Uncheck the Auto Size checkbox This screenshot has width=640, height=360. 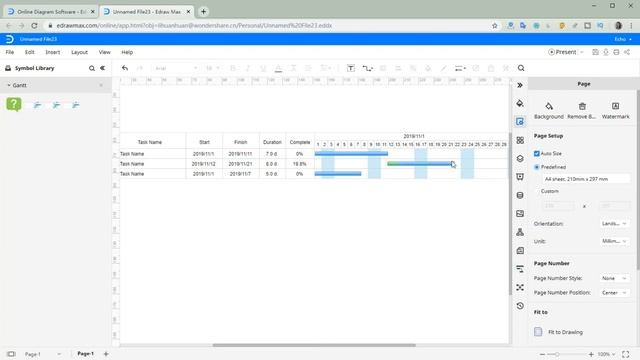(537, 153)
